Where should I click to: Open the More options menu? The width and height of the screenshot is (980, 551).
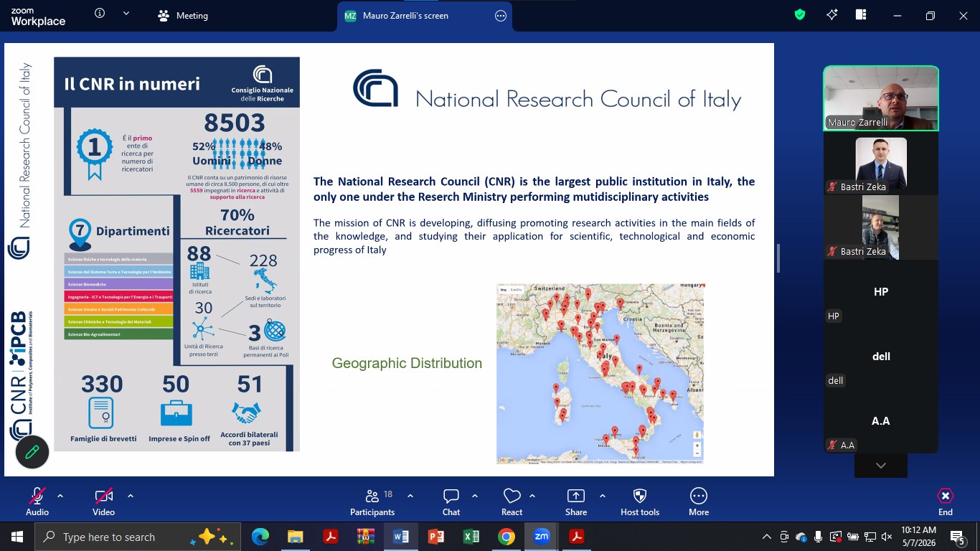tap(699, 501)
